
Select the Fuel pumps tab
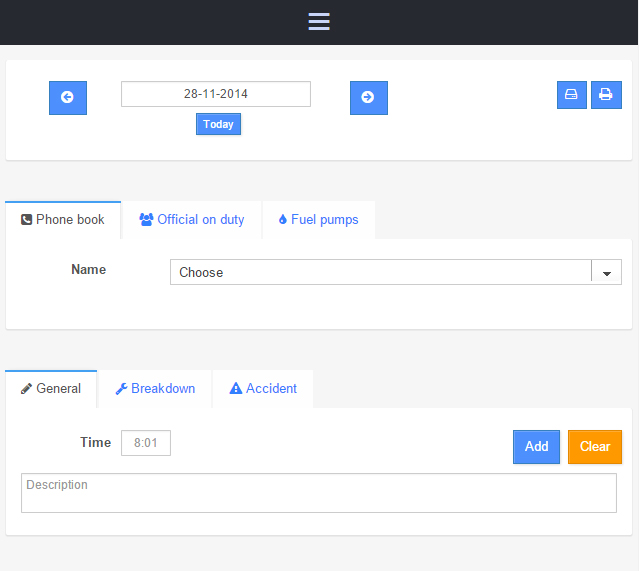coord(318,220)
